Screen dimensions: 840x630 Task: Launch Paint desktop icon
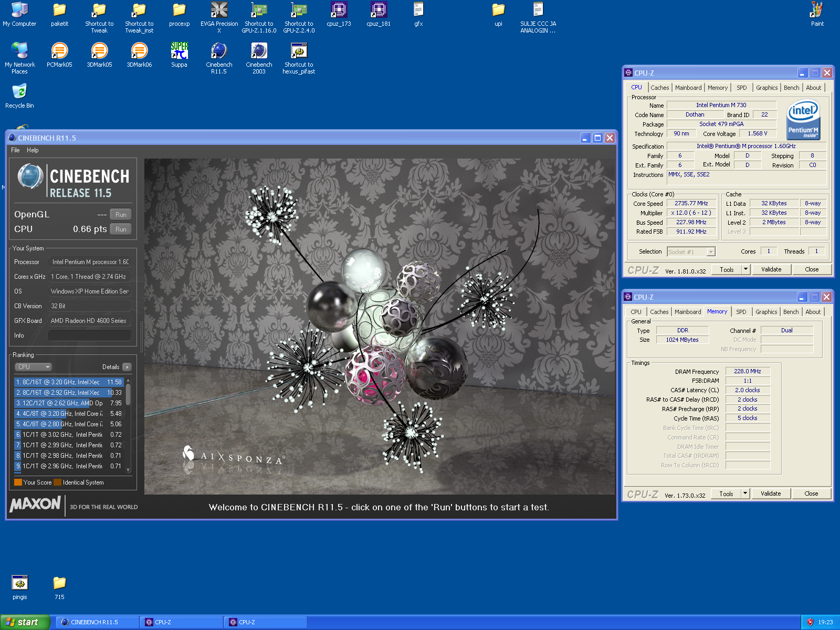point(817,14)
